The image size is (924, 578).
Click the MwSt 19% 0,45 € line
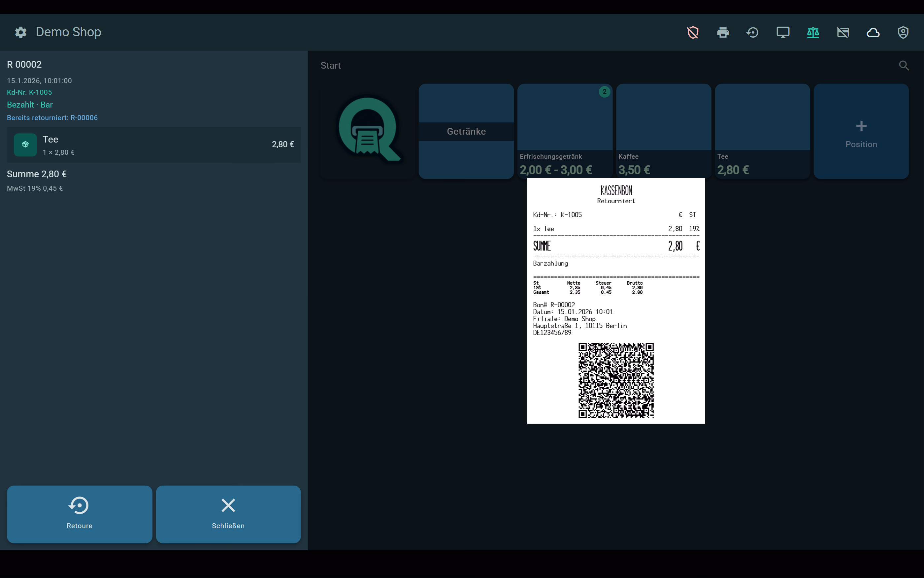click(x=35, y=188)
